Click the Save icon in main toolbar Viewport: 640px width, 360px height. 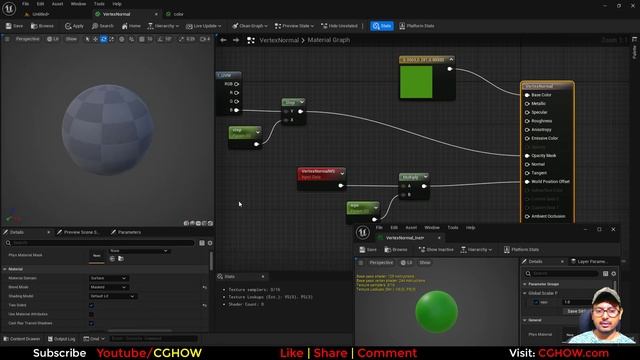coord(14,26)
